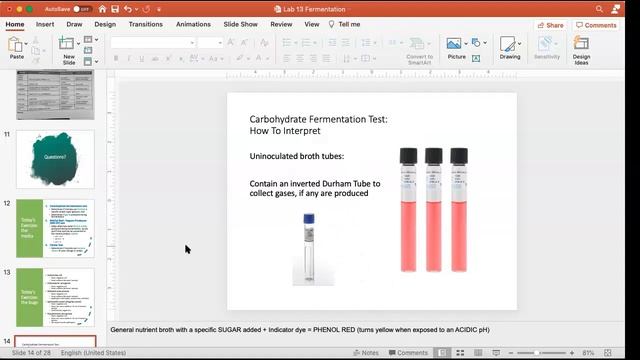Open the font name combo box
The image size is (640, 360).
pos(153,42)
